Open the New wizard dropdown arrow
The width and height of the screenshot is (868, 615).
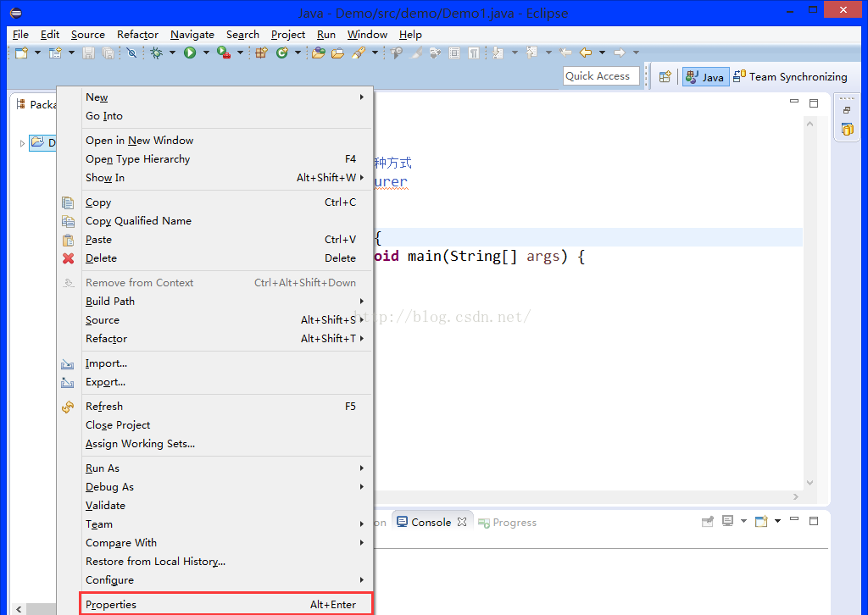coord(37,53)
